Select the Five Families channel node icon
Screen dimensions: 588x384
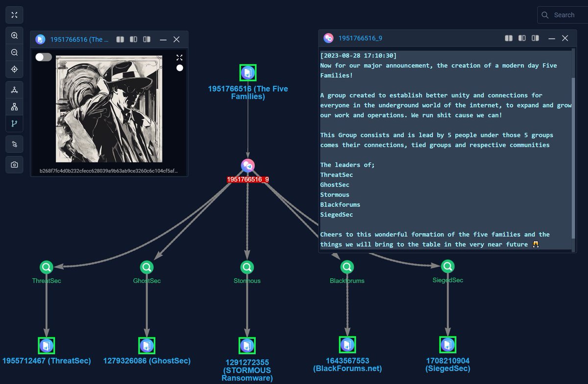(x=248, y=73)
